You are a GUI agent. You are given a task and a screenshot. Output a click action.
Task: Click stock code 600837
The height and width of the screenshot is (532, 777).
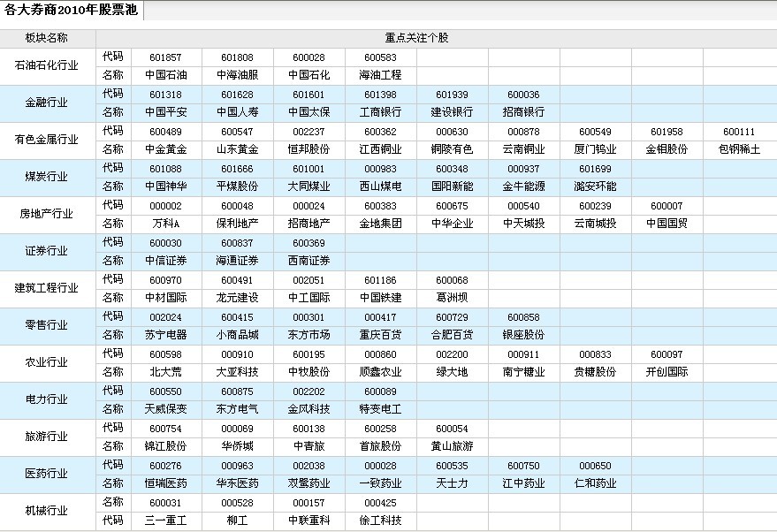click(238, 243)
